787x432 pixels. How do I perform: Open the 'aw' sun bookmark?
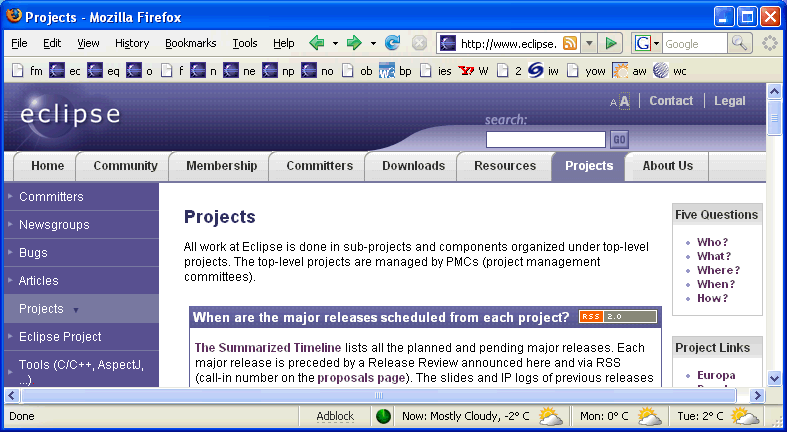coord(629,71)
